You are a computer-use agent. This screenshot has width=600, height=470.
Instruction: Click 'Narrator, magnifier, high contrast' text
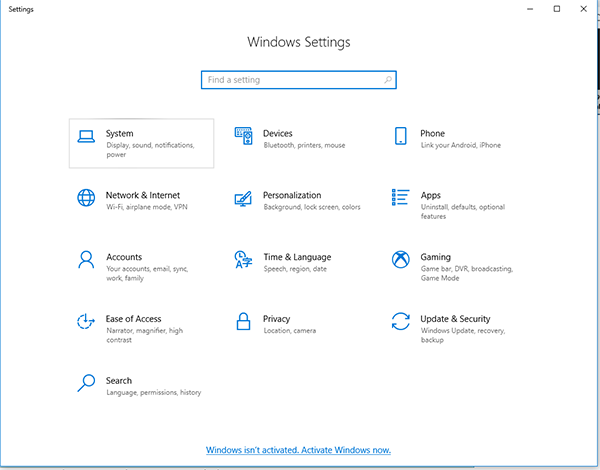point(145,335)
